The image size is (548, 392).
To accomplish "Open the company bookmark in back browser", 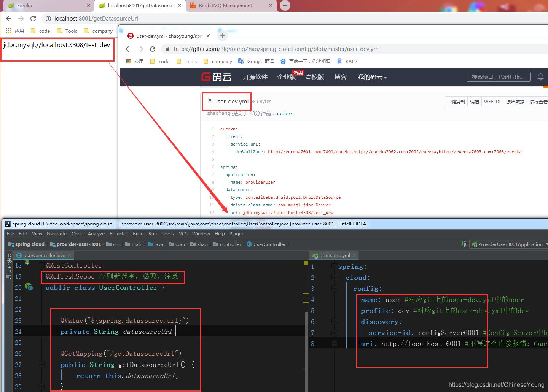I will click(x=98, y=31).
